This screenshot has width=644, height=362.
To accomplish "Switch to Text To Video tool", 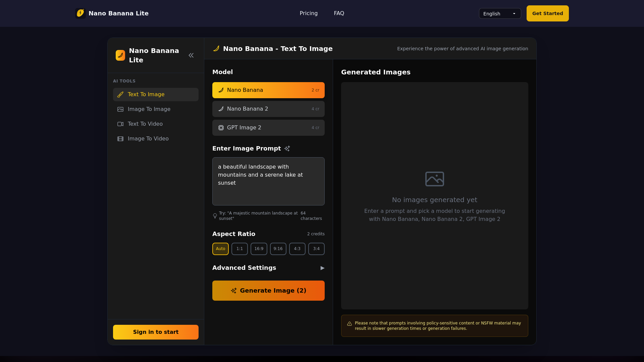I will coord(156,124).
